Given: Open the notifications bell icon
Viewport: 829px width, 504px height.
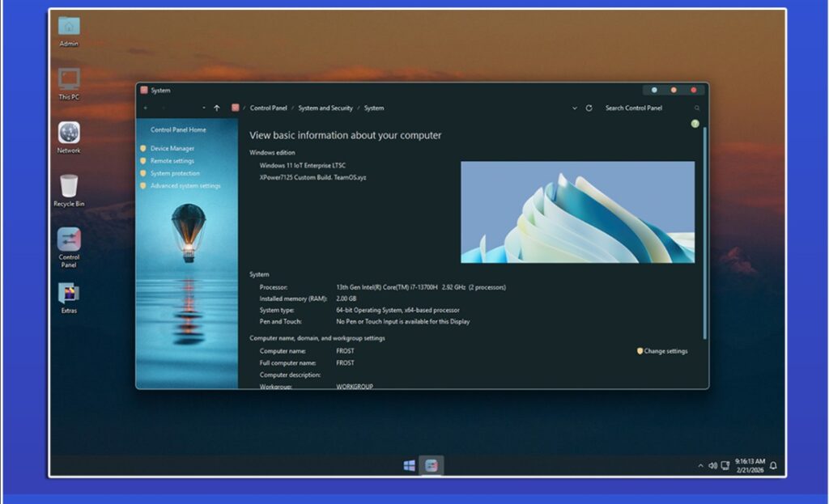Looking at the screenshot, I should pos(773,466).
